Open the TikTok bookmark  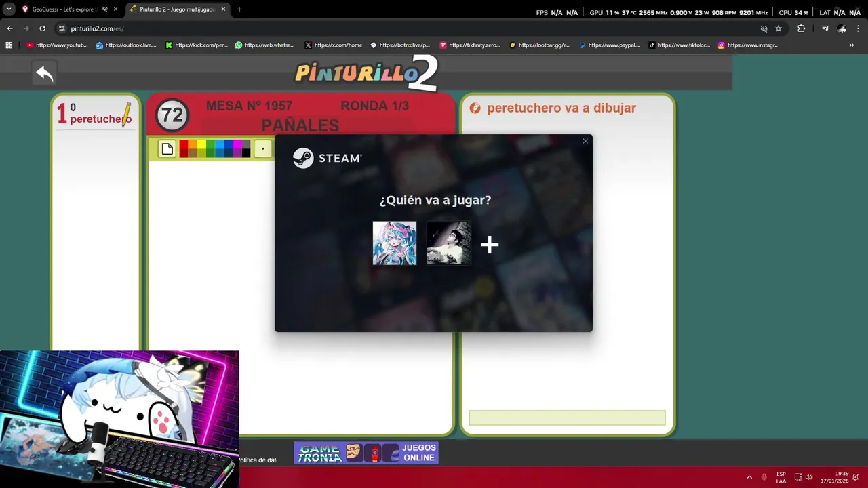679,45
